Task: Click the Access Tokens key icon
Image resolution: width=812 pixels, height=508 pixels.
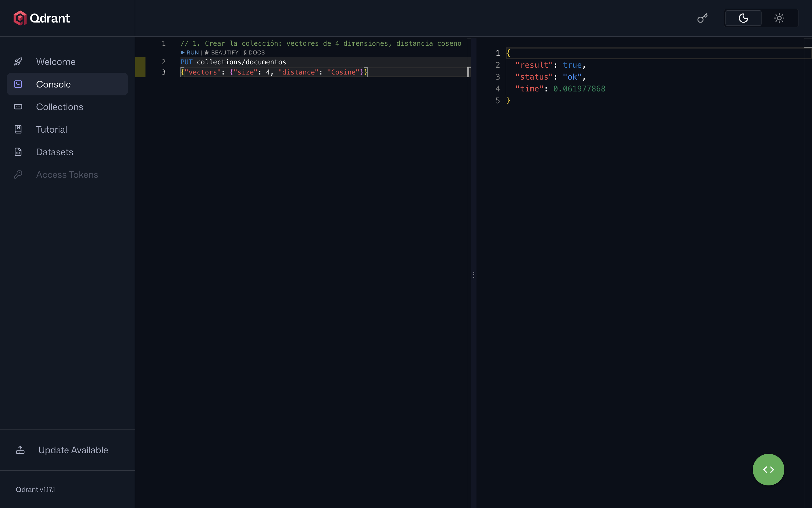Action: (x=18, y=174)
